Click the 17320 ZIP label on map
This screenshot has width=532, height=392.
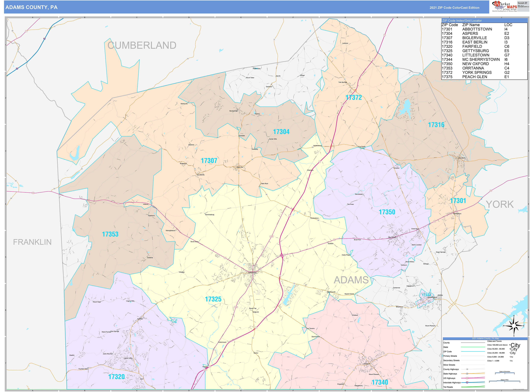click(116, 377)
